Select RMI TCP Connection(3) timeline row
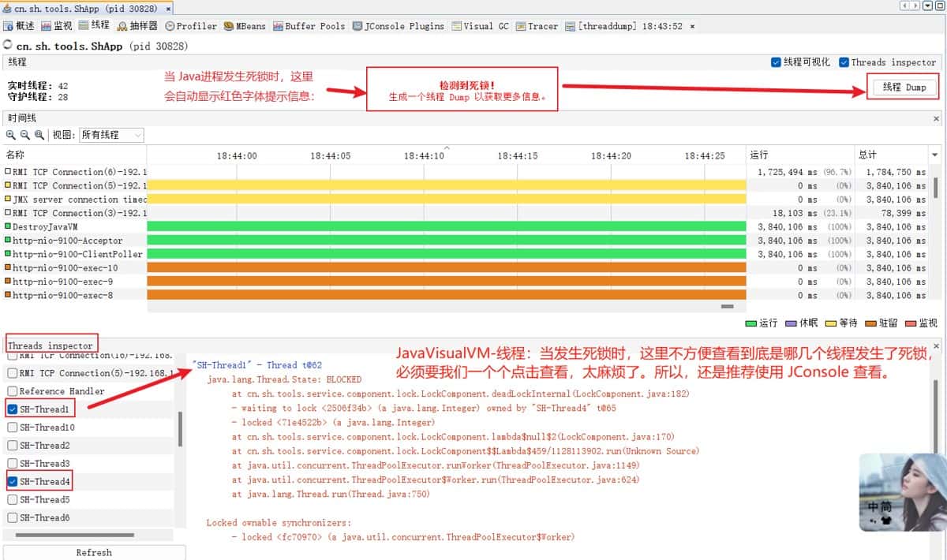 point(466,213)
